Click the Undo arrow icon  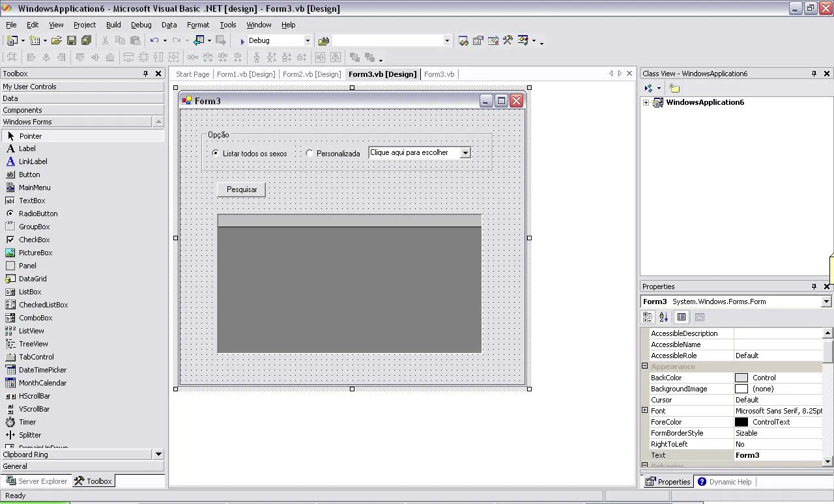coord(154,40)
